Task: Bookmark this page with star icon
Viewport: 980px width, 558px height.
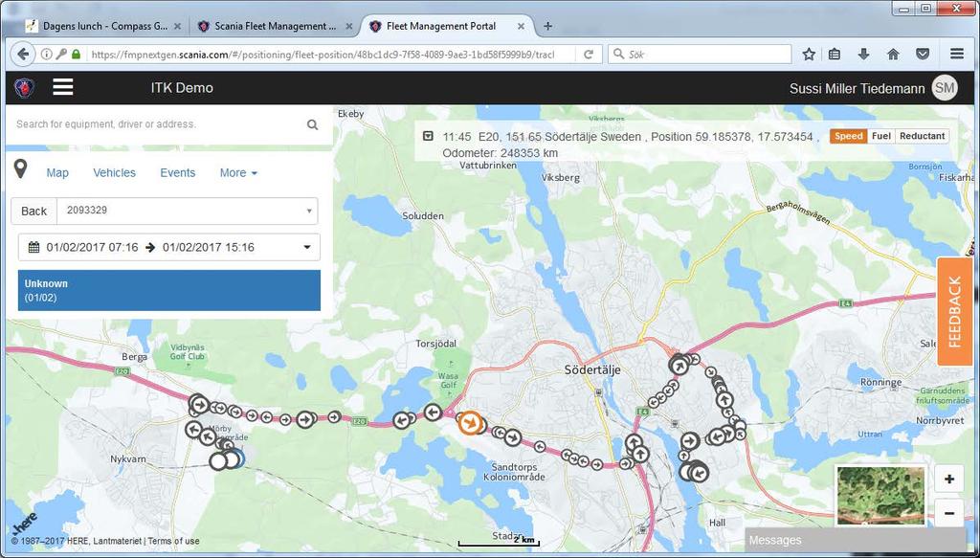Action: click(809, 55)
